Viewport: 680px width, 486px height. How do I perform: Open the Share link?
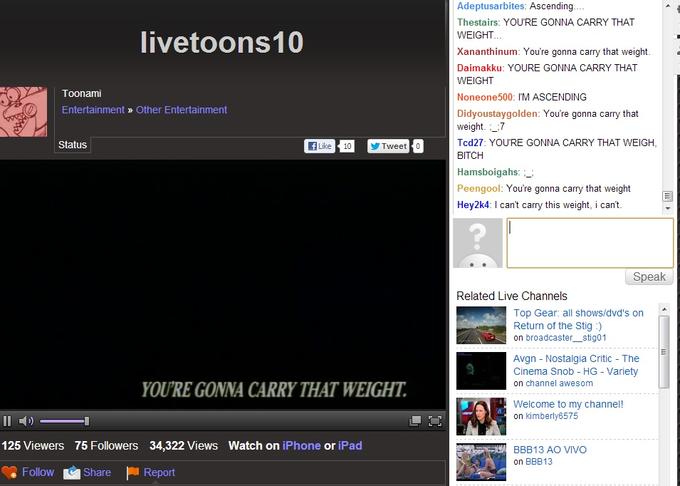(x=97, y=472)
